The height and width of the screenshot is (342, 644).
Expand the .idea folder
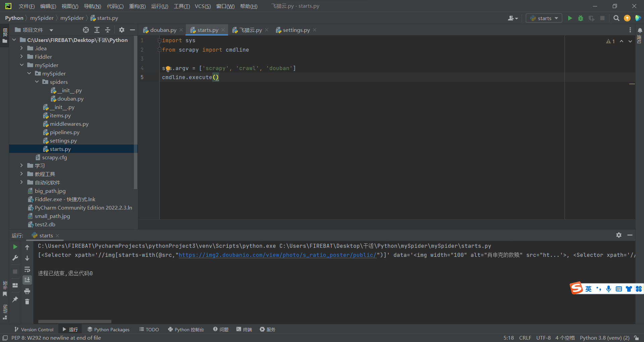21,48
